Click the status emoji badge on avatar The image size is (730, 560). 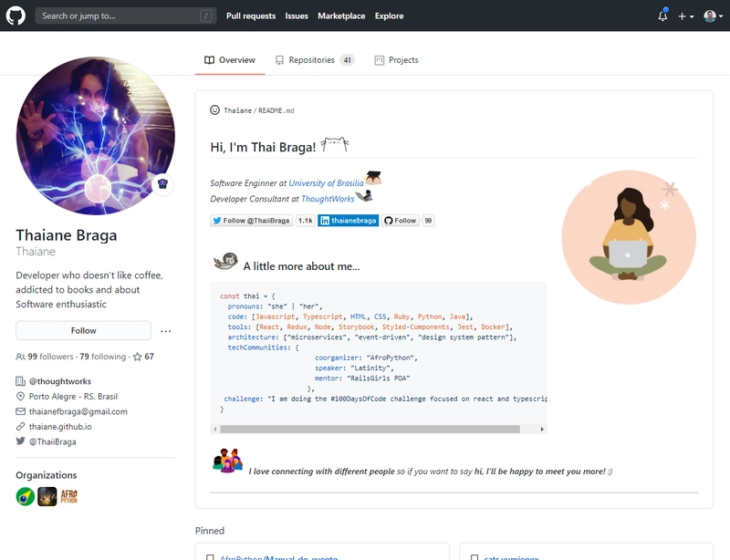point(162,184)
